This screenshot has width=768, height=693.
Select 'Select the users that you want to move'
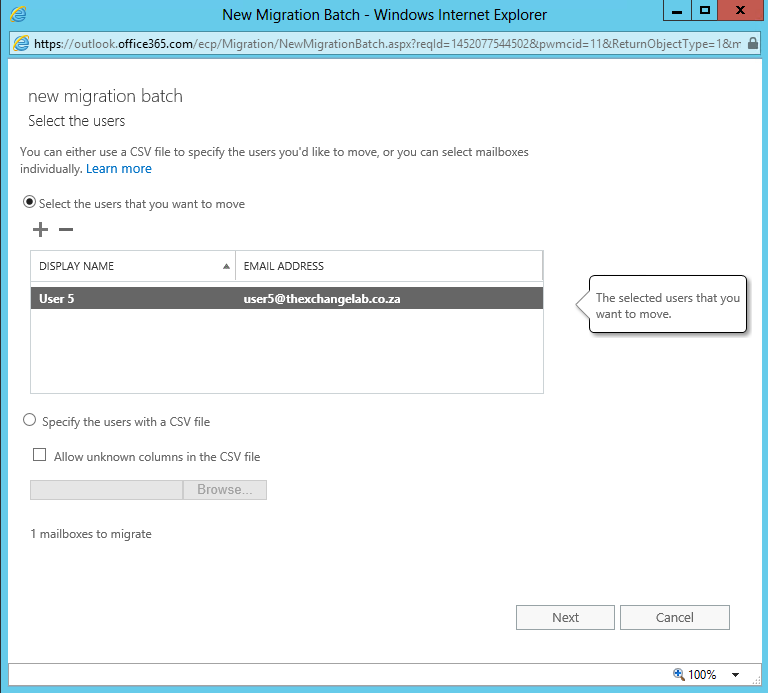click(29, 202)
